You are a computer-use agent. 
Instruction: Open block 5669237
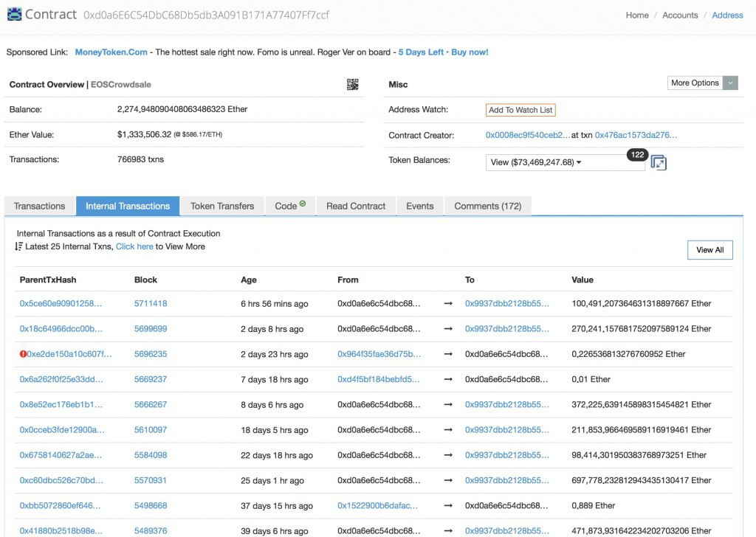[x=151, y=379]
